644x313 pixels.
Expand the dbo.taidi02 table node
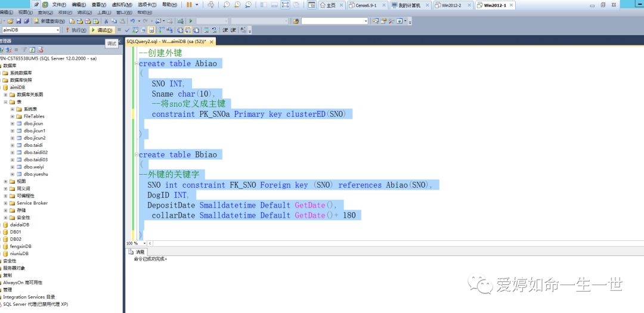(x=13, y=153)
